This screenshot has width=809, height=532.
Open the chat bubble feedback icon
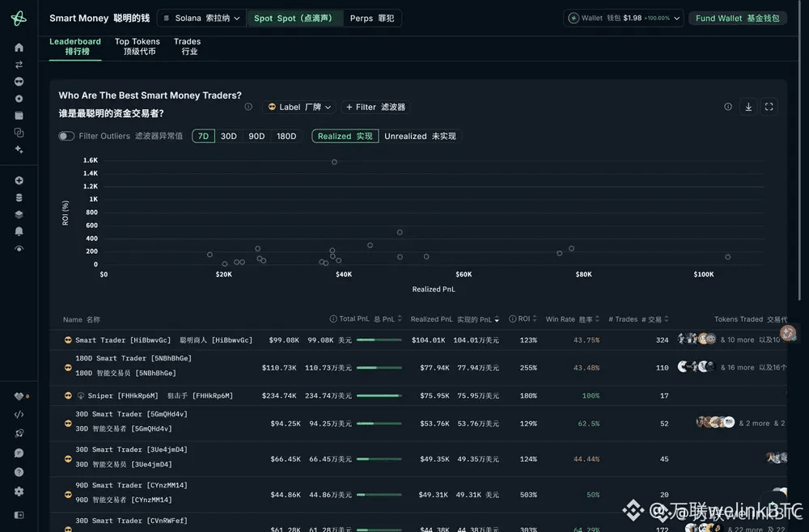pos(19,453)
